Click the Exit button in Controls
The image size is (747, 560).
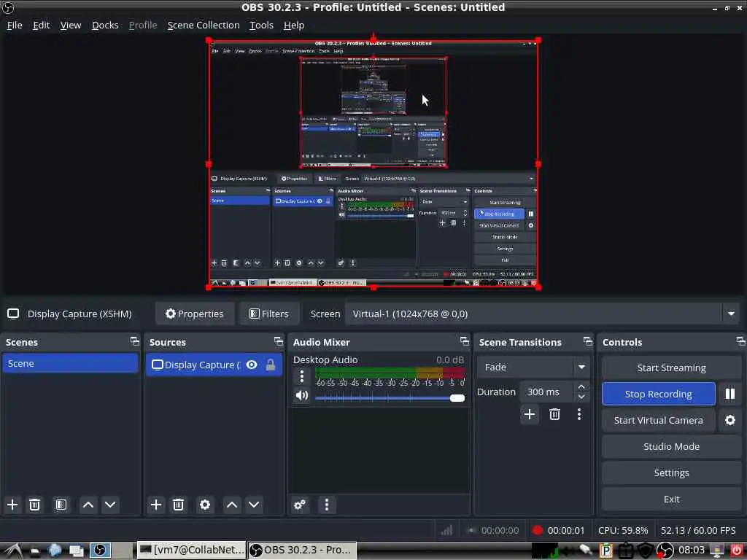pyautogui.click(x=671, y=499)
